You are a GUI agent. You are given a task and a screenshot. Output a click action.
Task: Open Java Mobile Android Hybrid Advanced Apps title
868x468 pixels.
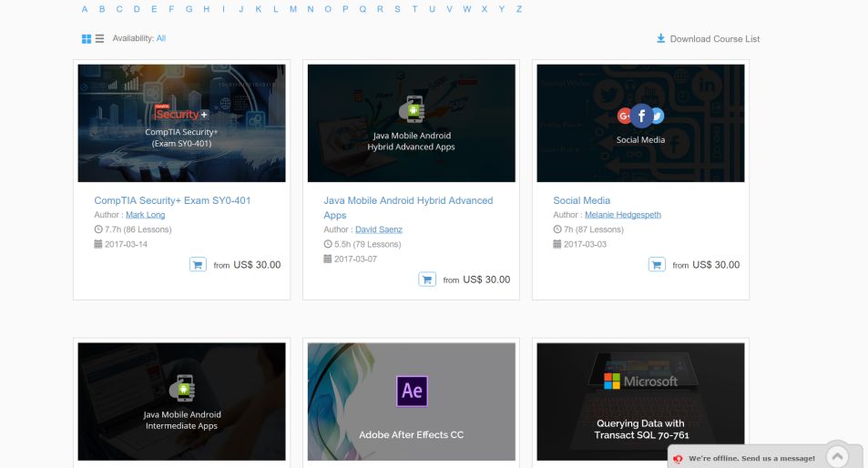tap(408, 208)
